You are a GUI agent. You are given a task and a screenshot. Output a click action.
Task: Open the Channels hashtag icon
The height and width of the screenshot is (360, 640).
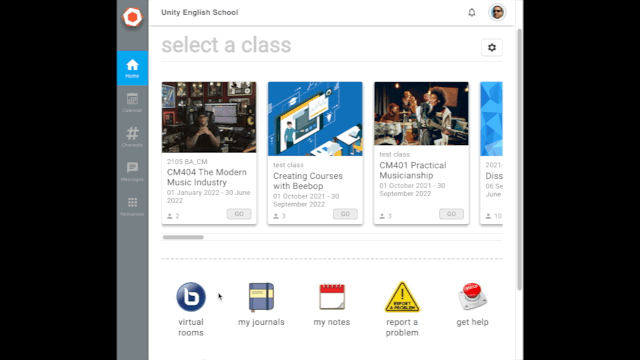coord(132,137)
